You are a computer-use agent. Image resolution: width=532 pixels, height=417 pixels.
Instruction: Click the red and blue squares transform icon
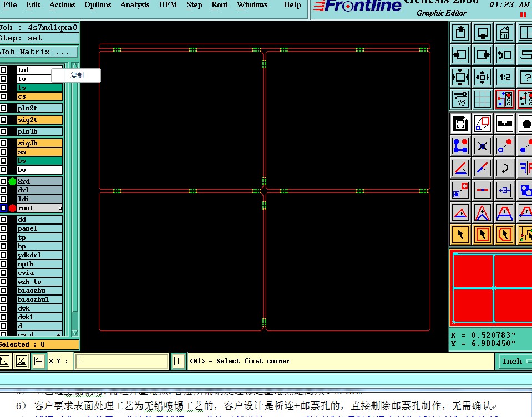coord(483,124)
